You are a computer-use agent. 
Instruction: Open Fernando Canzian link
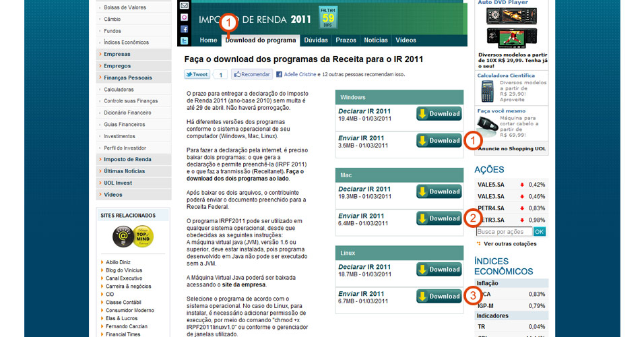tap(127, 326)
